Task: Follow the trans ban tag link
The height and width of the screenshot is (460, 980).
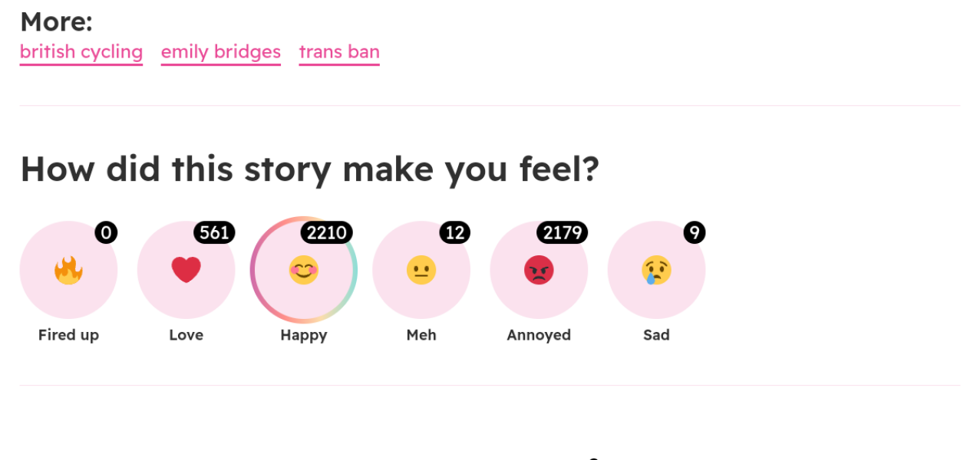Action: point(339,52)
